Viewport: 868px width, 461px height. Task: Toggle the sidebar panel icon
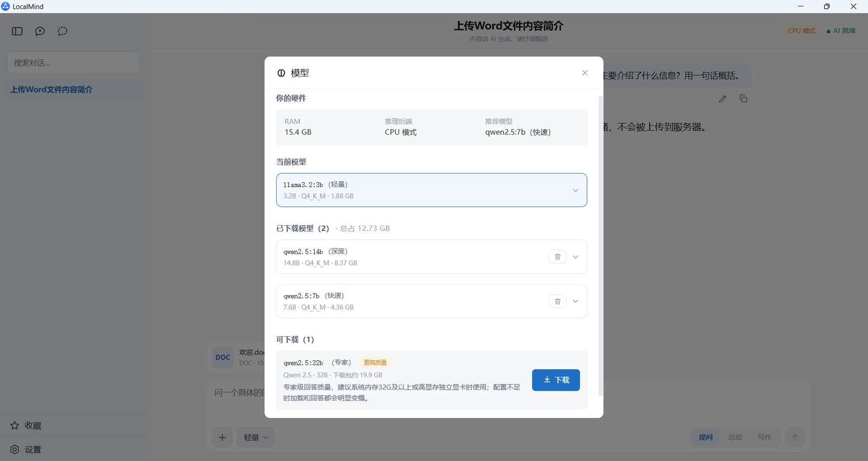[x=17, y=31]
